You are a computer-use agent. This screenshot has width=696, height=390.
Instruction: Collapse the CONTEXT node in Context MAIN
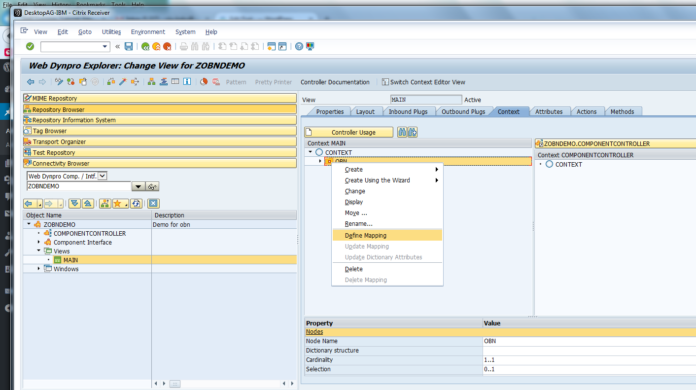coord(310,152)
